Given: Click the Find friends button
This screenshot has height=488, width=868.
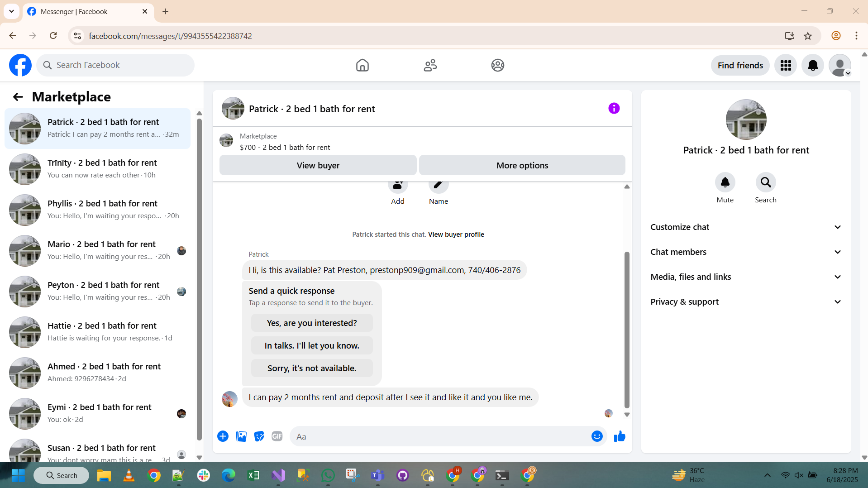Looking at the screenshot, I should 740,65.
